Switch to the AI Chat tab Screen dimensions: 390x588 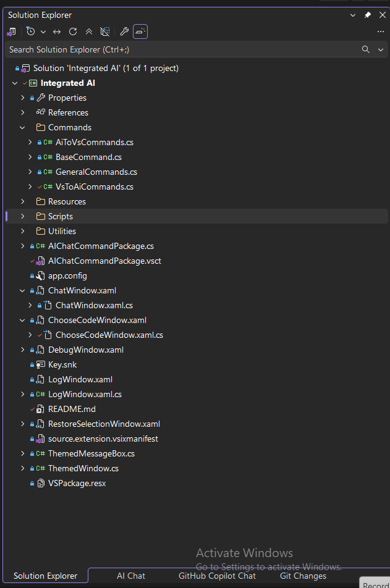130,576
